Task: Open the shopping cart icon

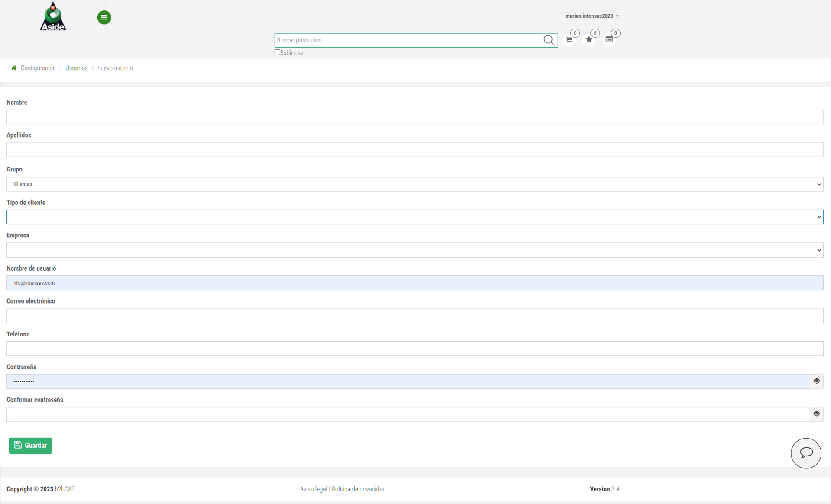Action: coord(569,40)
